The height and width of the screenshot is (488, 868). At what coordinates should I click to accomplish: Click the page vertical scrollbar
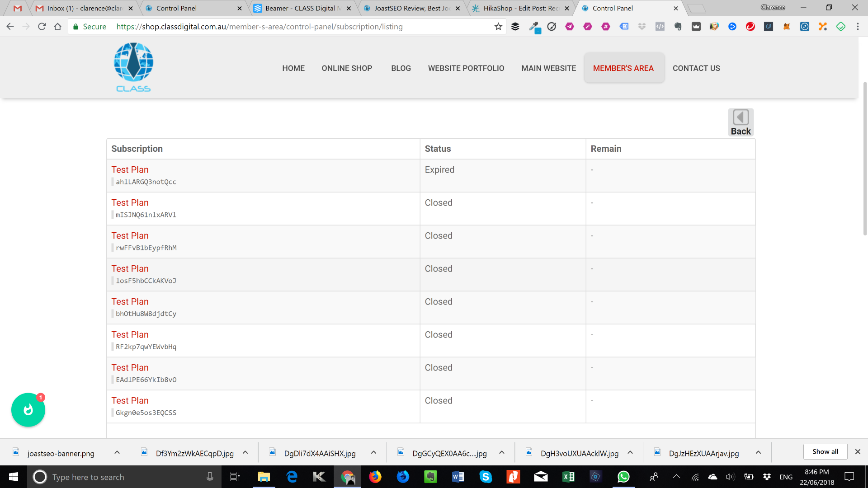pos(865,158)
